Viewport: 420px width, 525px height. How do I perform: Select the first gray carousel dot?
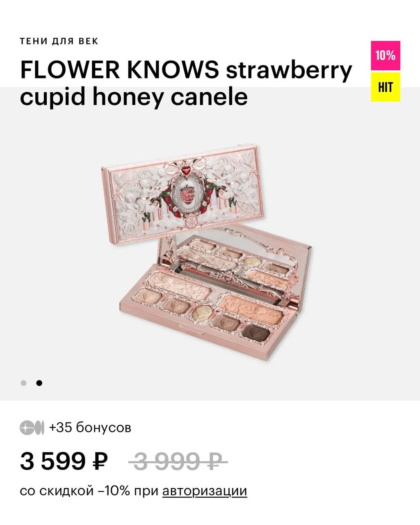[x=24, y=383]
